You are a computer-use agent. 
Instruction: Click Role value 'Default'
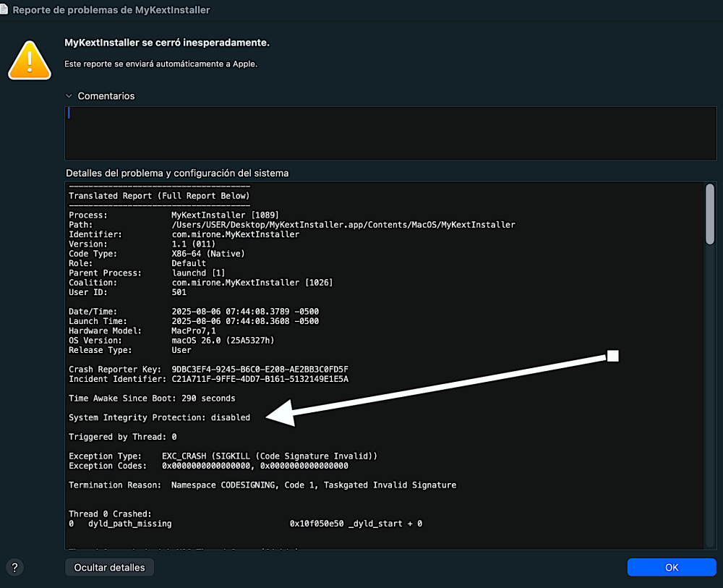189,263
